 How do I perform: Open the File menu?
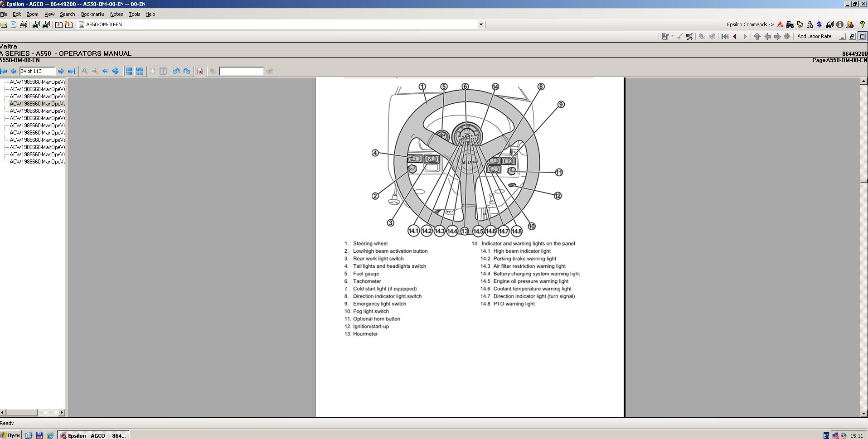point(4,14)
